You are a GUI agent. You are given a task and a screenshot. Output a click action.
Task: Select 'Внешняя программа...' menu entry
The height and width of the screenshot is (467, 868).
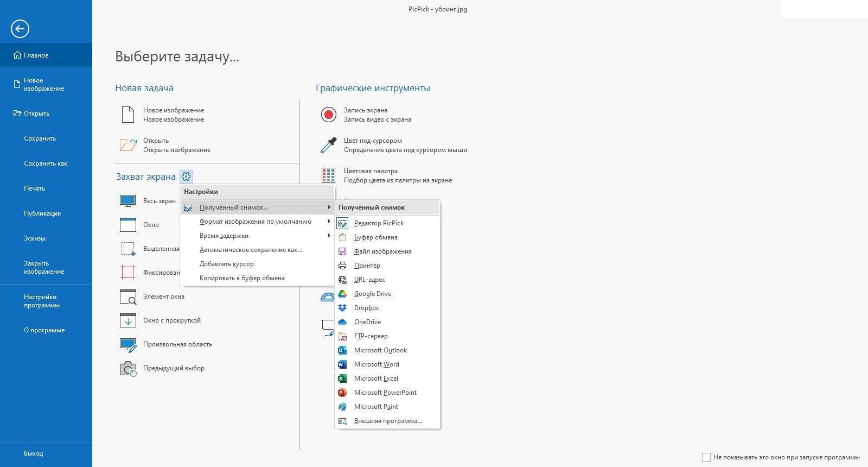[x=387, y=421]
